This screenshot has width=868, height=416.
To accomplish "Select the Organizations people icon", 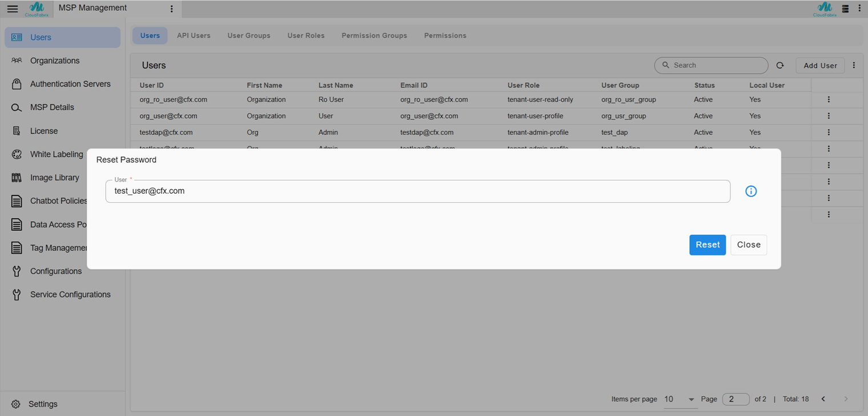I will click(17, 61).
